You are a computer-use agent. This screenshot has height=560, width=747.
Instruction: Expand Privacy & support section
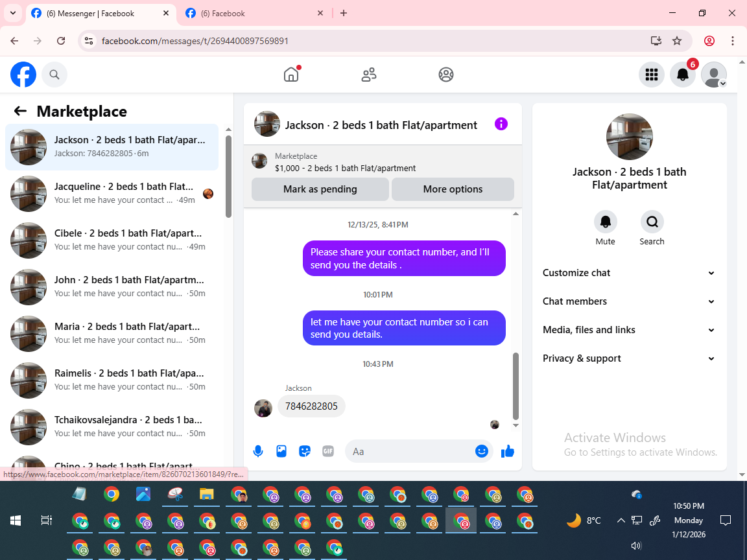[x=629, y=358]
